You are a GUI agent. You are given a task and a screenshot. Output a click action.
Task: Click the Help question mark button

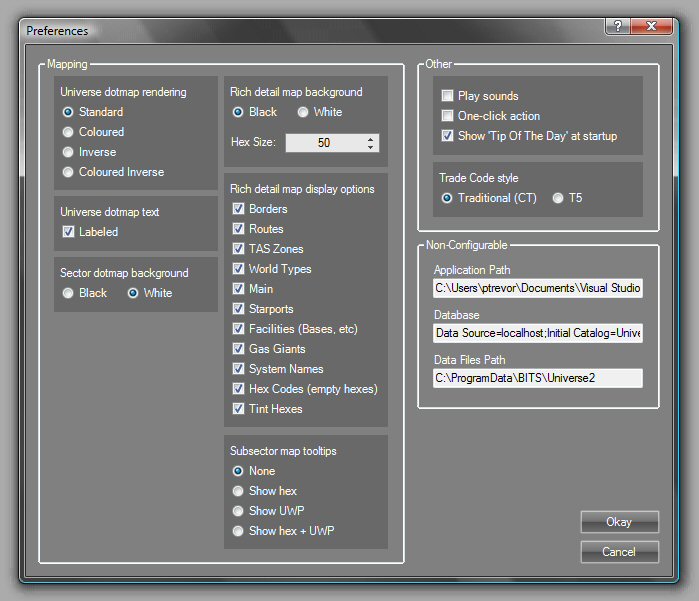coord(619,27)
